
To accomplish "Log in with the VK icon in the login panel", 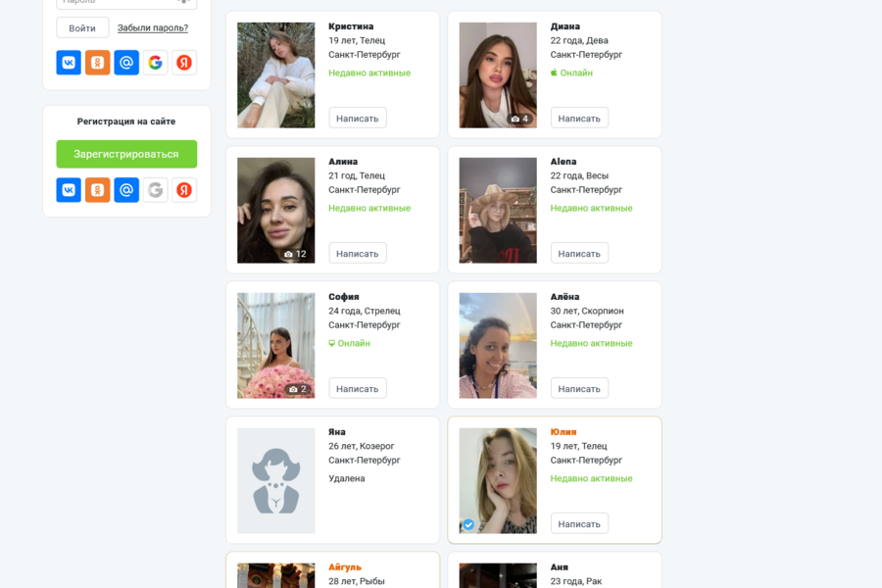I will [x=69, y=63].
